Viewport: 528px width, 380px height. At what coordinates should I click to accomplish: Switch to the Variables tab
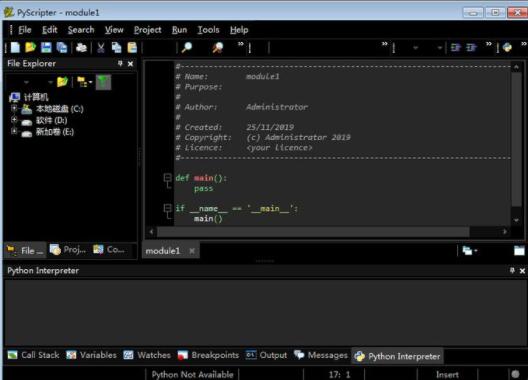coord(91,355)
